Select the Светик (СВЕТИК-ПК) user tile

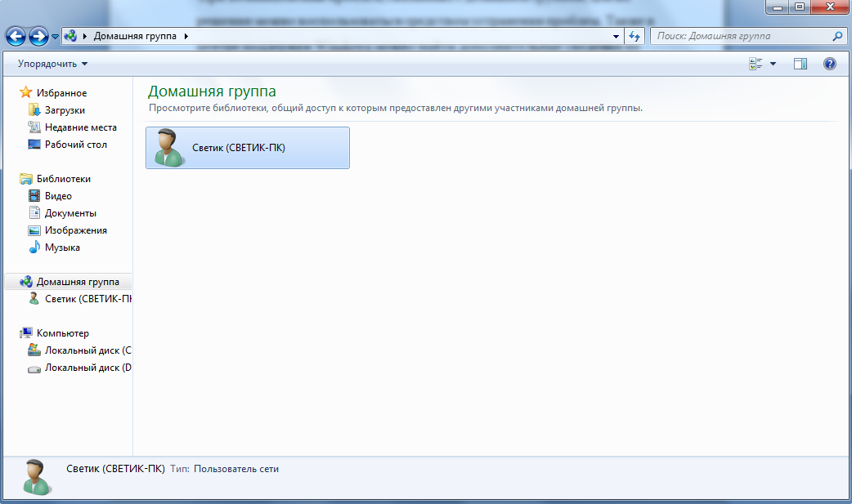[247, 148]
